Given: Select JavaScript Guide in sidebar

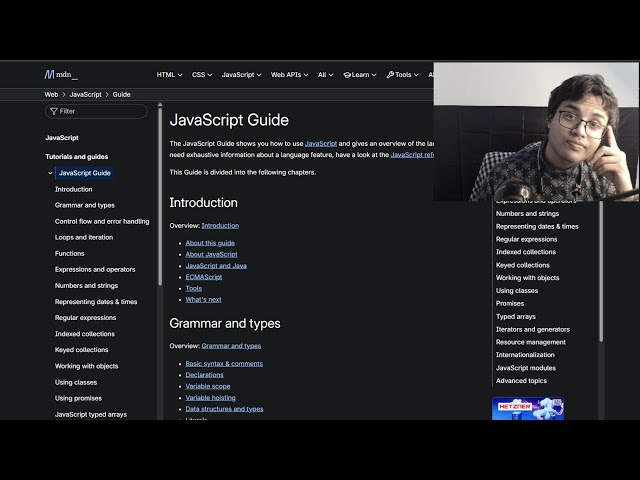Looking at the screenshot, I should click(84, 173).
